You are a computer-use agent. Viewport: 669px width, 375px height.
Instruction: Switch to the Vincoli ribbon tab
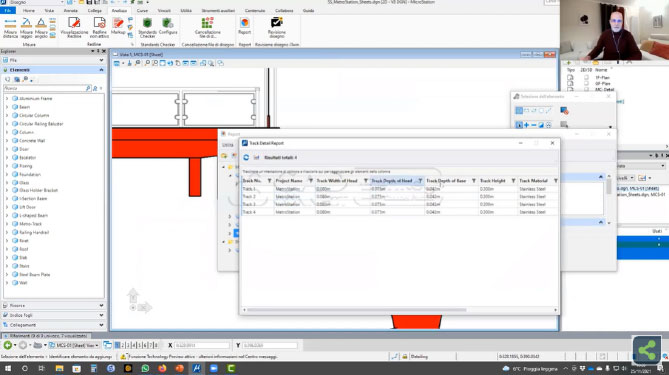[164, 11]
